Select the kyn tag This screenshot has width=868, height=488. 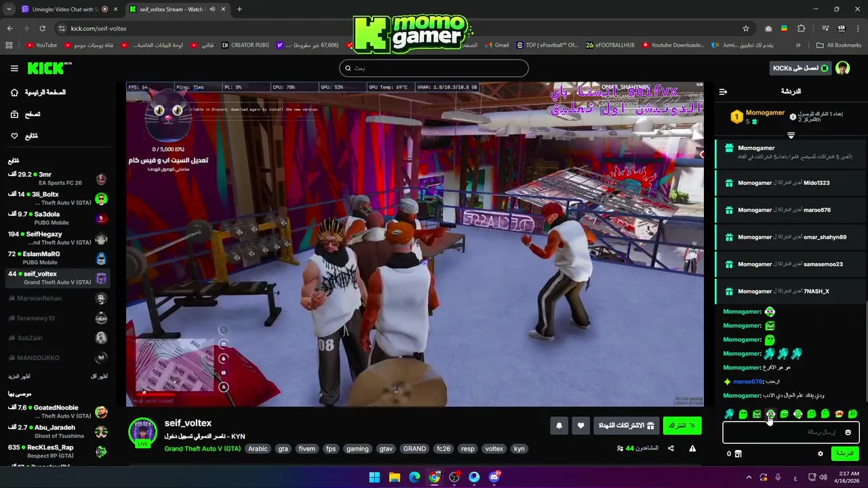coord(519,449)
